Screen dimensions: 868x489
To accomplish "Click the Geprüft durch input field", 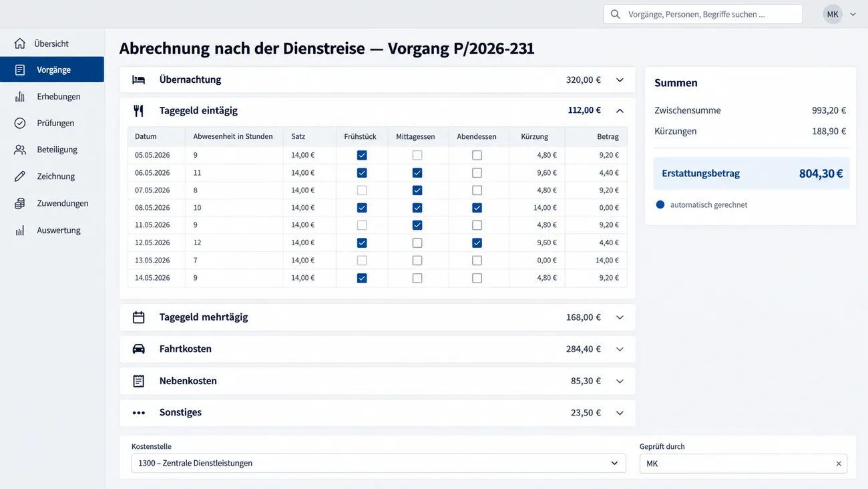I will pyautogui.click(x=743, y=464).
